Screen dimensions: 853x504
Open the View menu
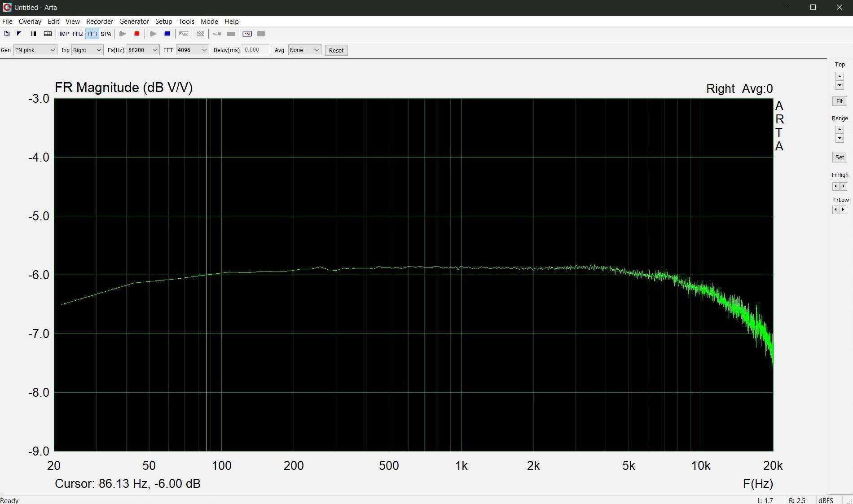tap(73, 22)
